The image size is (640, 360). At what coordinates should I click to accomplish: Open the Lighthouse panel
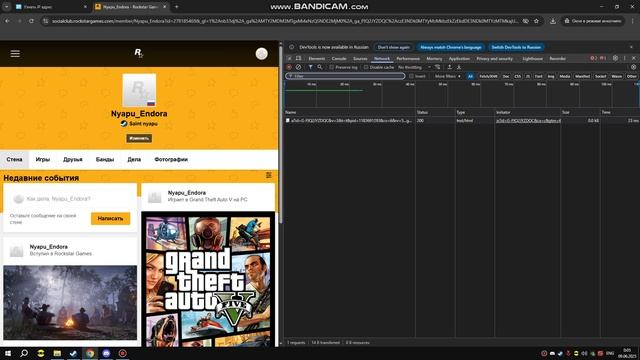533,59
